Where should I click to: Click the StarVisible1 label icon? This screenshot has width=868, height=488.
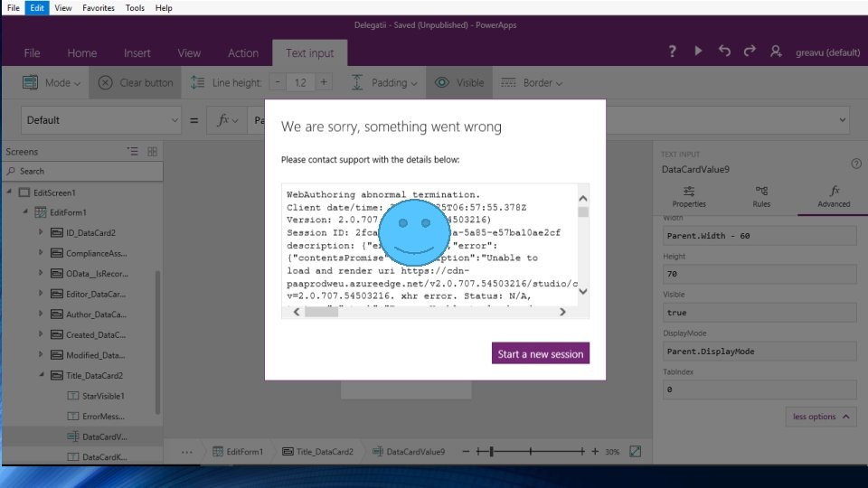(x=73, y=396)
